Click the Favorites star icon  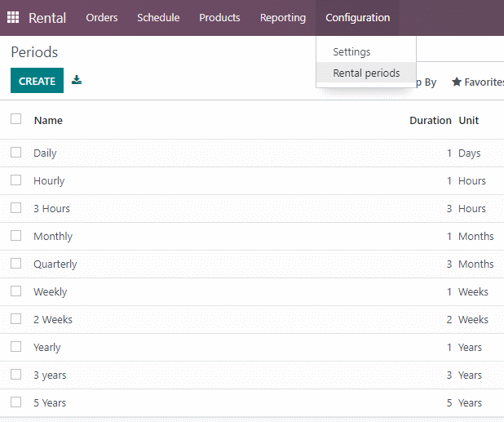coord(457,82)
